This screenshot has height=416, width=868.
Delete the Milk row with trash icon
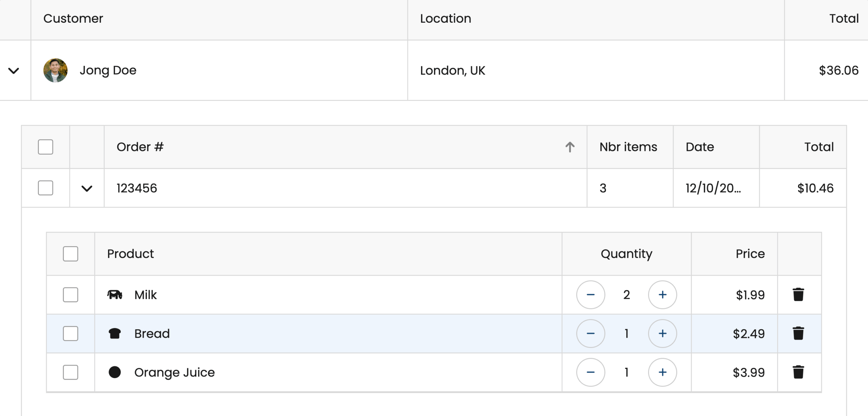tap(798, 295)
